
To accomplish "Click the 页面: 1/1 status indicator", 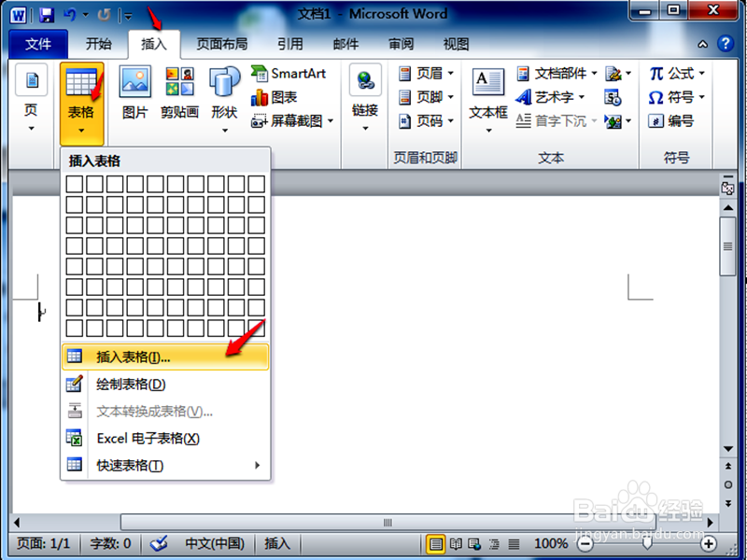I will pyautogui.click(x=43, y=543).
